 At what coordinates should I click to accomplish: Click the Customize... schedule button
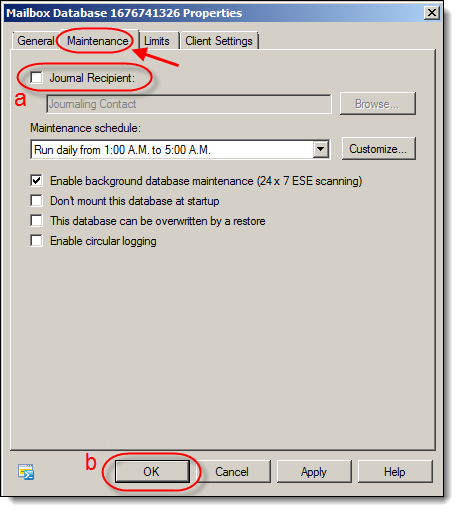coord(378,149)
